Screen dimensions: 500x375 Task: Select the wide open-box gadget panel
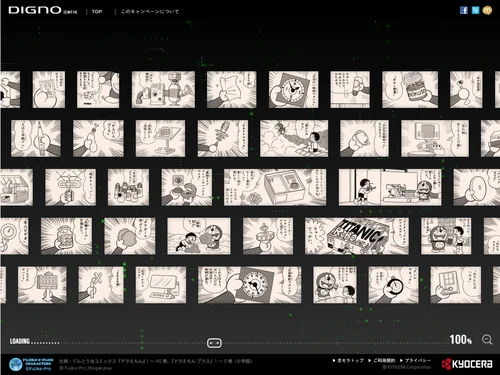(x=275, y=187)
